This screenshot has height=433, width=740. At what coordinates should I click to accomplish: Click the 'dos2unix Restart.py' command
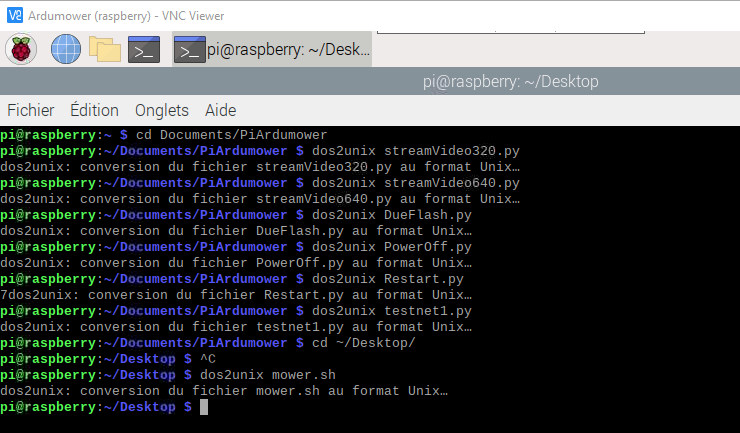pyautogui.click(x=387, y=279)
